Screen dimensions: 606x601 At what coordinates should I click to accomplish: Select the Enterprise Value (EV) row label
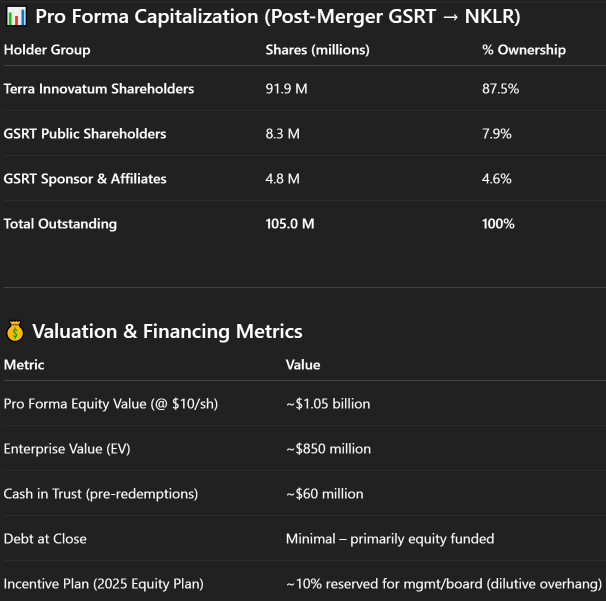click(67, 449)
